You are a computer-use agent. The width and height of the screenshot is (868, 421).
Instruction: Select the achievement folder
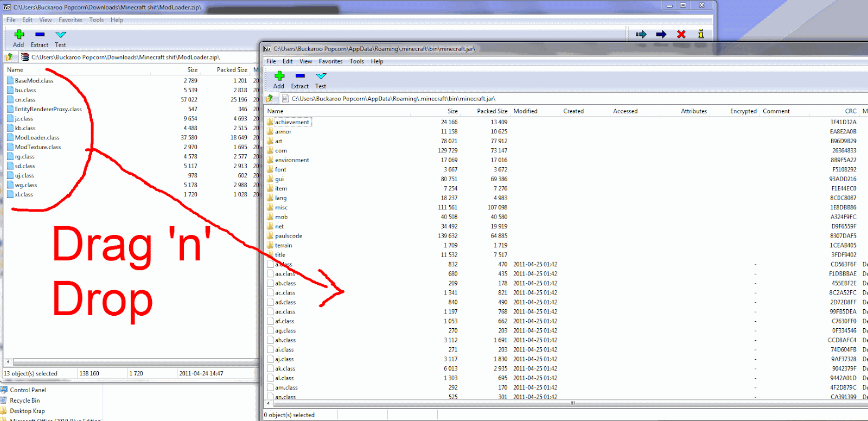(x=292, y=122)
